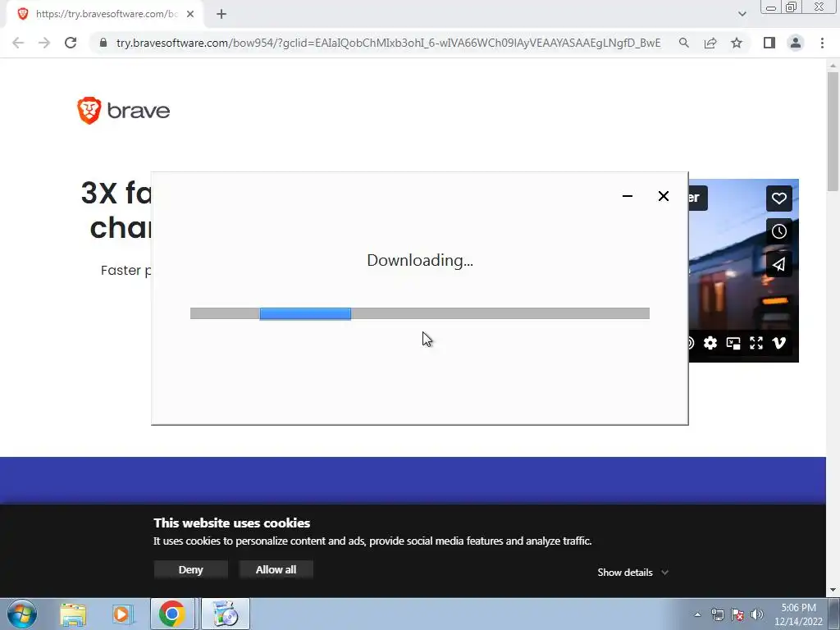Open the Chrome three-dot menu
The image size is (840, 630).
point(822,43)
